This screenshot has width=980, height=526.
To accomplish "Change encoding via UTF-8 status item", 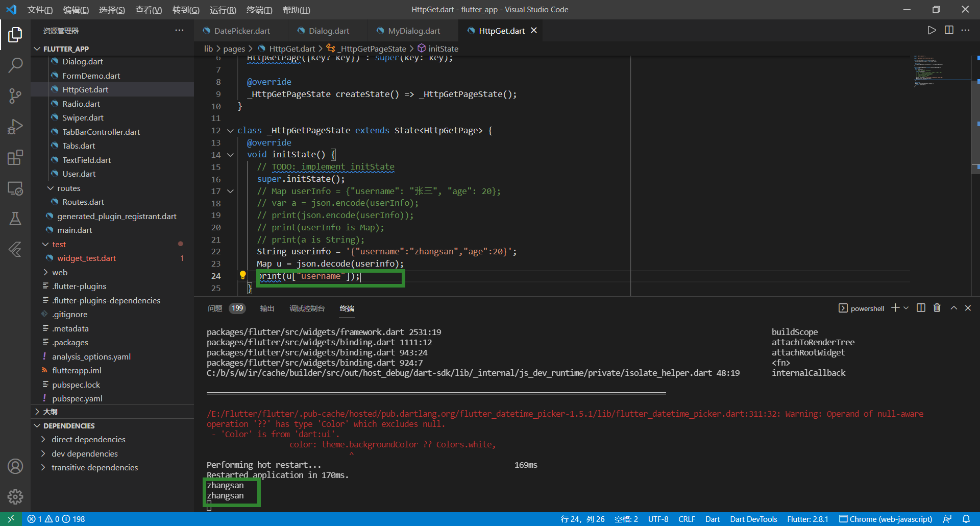I will point(658,519).
